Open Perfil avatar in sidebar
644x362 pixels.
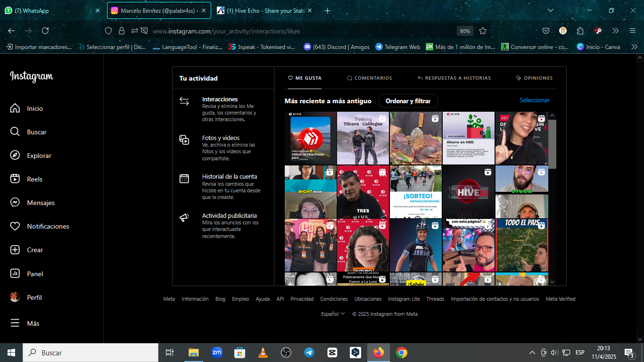pyautogui.click(x=15, y=297)
